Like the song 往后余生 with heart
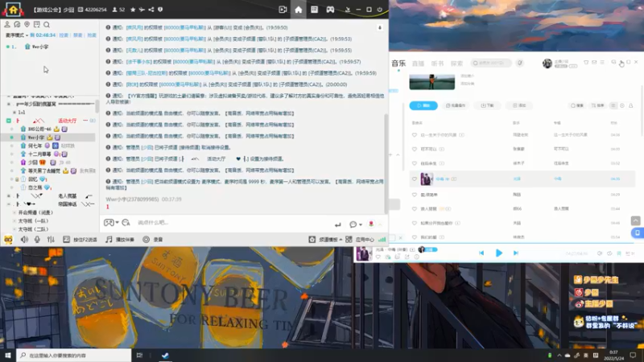Viewport: 644px width, 362px height. coord(415,163)
